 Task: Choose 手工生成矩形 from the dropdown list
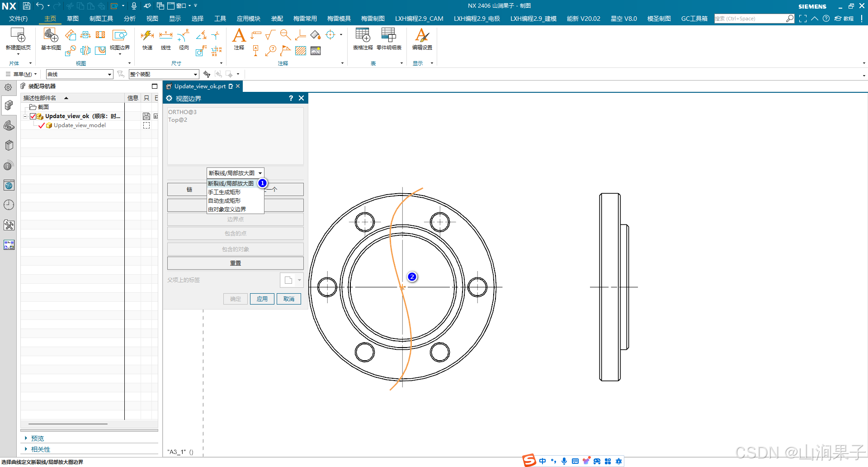235,192
